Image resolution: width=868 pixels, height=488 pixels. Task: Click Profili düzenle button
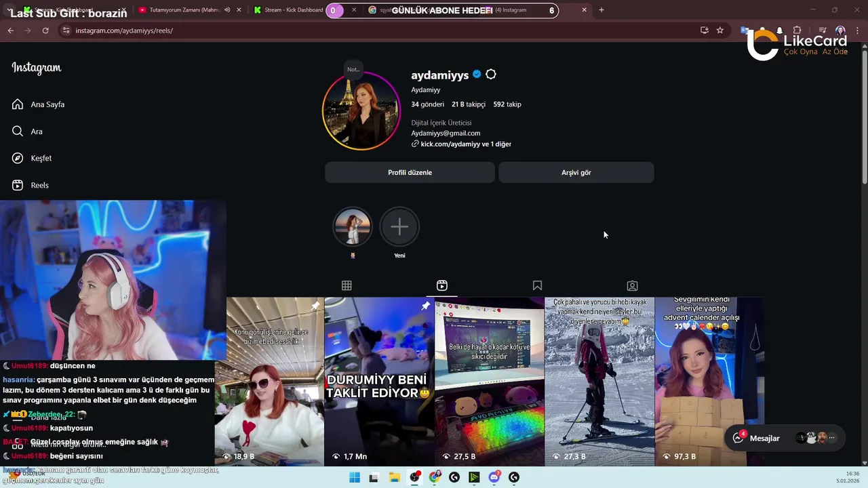click(x=410, y=172)
